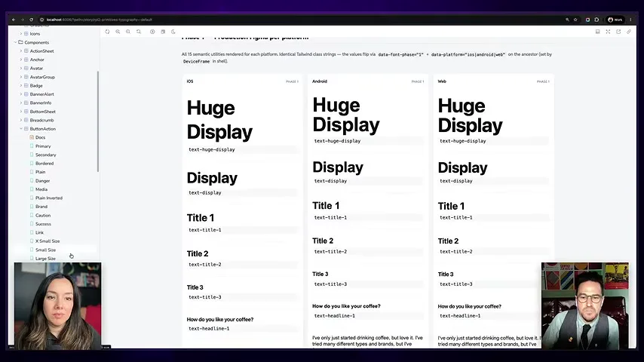Click the Android card heading label

(320, 81)
